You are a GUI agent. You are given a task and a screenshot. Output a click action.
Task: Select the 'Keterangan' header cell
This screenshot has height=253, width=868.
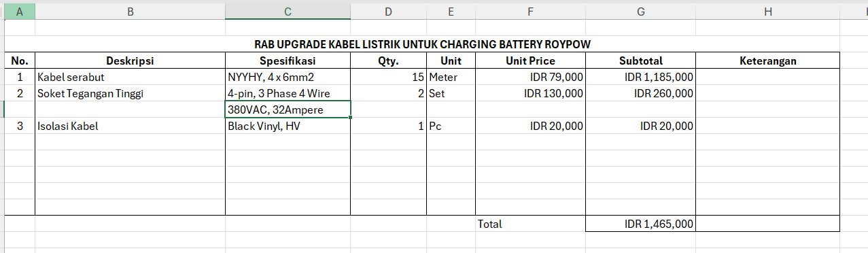767,61
